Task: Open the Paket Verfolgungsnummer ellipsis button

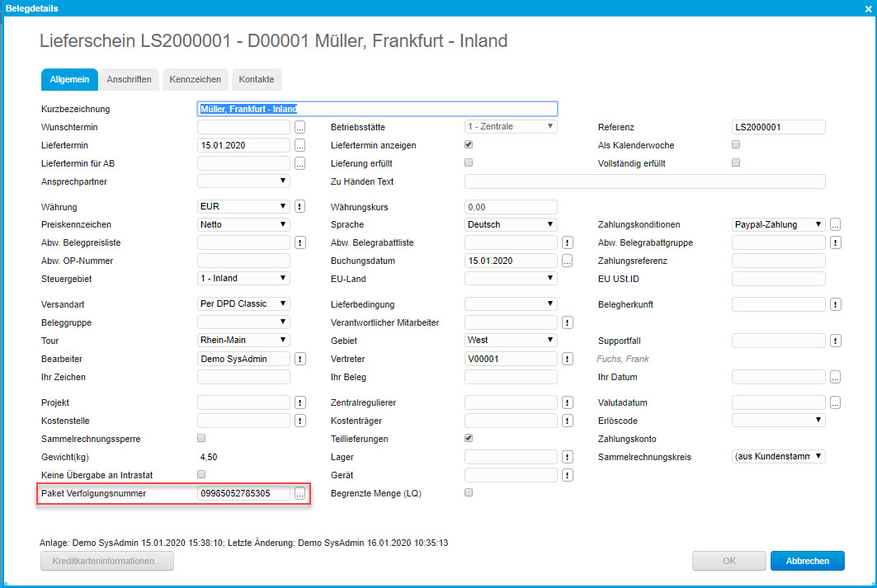Action: pyautogui.click(x=299, y=493)
